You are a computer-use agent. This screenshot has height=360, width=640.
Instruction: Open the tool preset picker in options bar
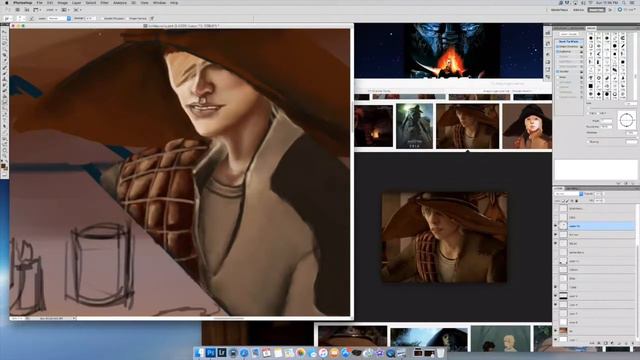(8, 18)
